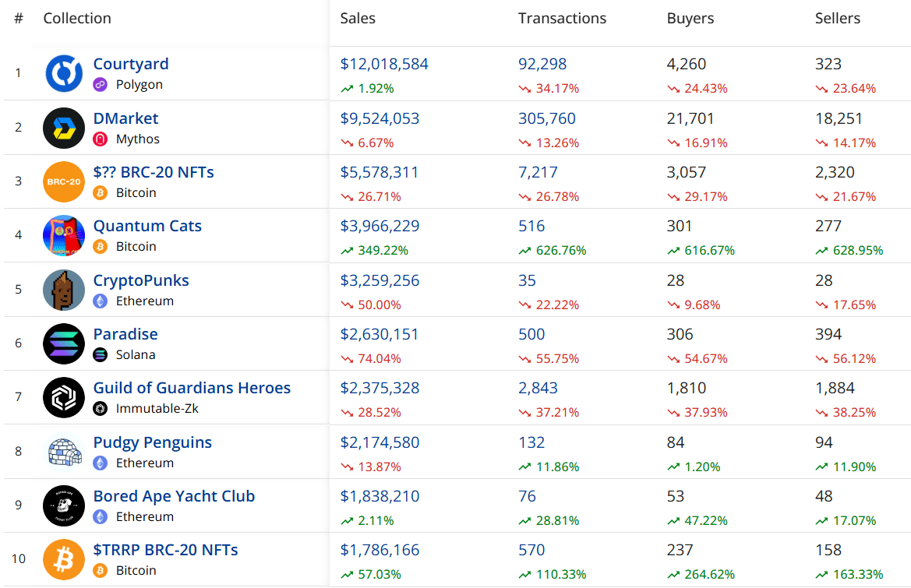The width and height of the screenshot is (911, 588).
Task: Open the Quantum Cats collection artwork
Action: [x=64, y=236]
